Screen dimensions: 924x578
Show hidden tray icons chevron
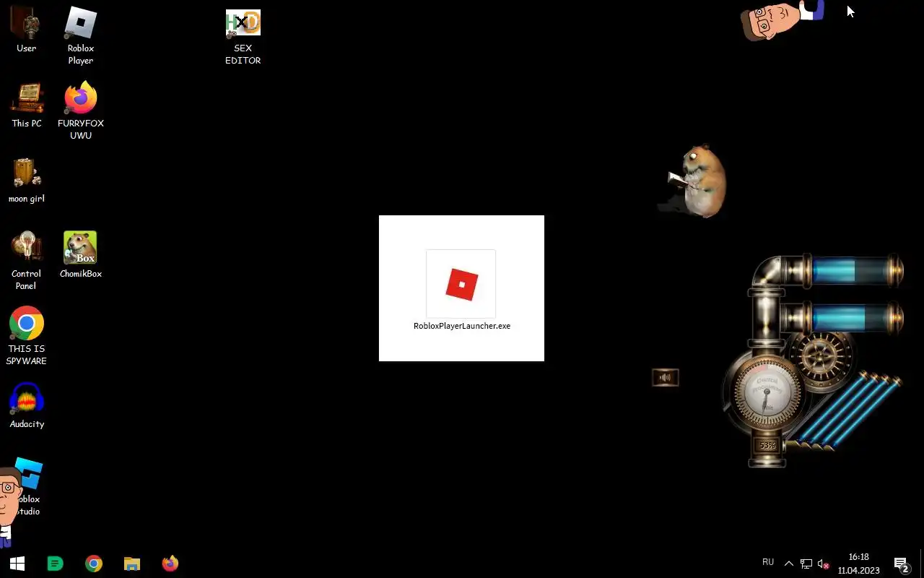click(788, 564)
